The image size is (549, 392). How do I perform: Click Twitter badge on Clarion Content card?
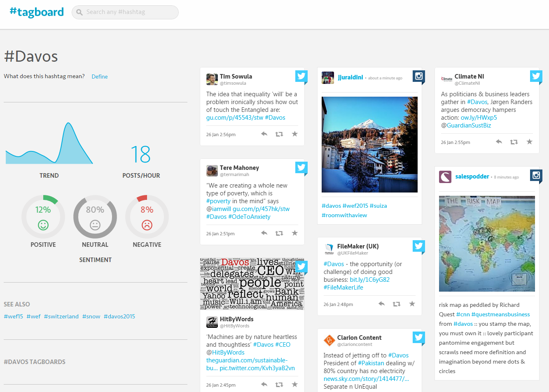[419, 337]
